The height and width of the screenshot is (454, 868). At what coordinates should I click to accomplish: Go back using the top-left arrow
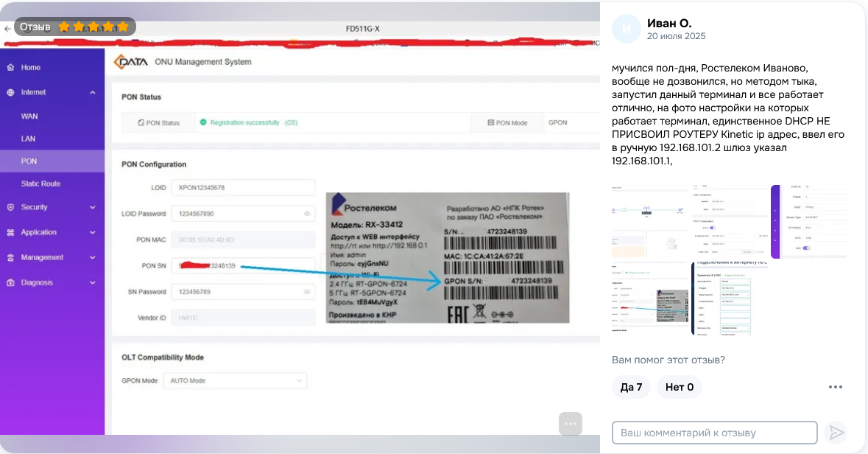pos(7,28)
